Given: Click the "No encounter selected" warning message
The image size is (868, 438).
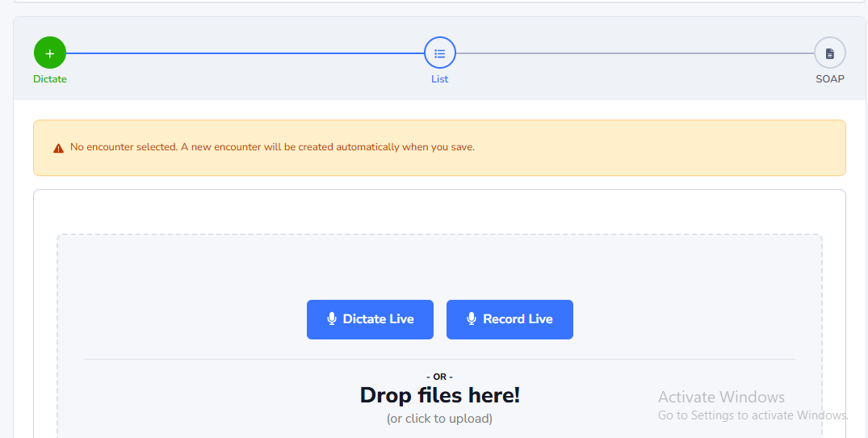Looking at the screenshot, I should pos(272,147).
